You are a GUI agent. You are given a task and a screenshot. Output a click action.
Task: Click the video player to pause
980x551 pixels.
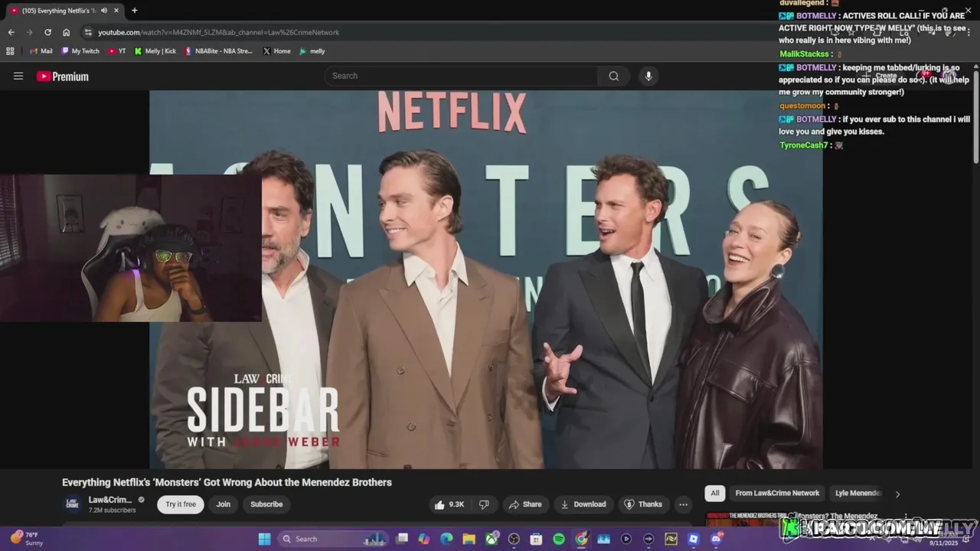coord(486,279)
